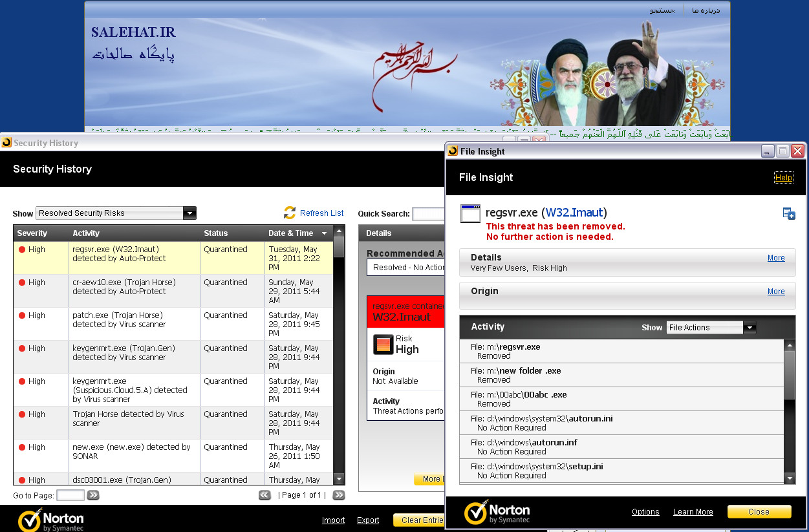Open the File Actions Show dropdown

(x=750, y=328)
